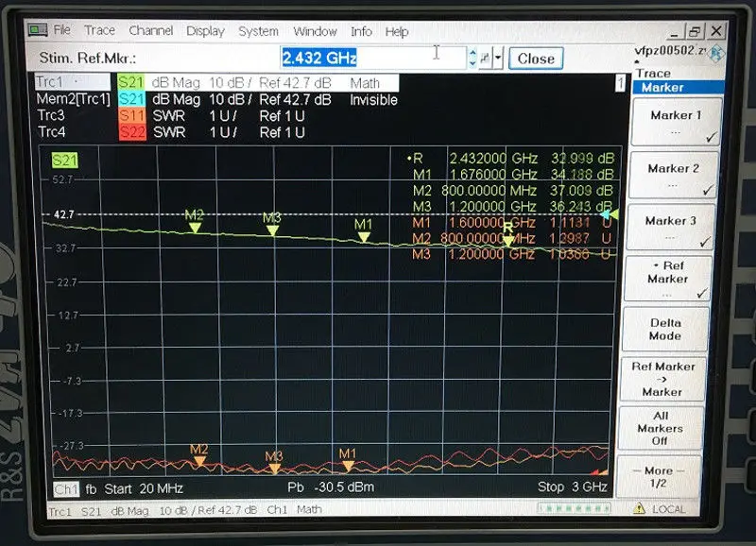The height and width of the screenshot is (546, 756).
Task: Click the orange M3 marker on the SWR trace
Action: [x=274, y=469]
